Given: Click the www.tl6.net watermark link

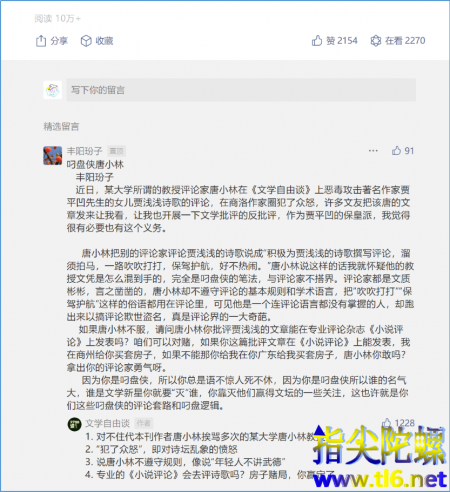Looking at the screenshot, I should pos(380,479).
